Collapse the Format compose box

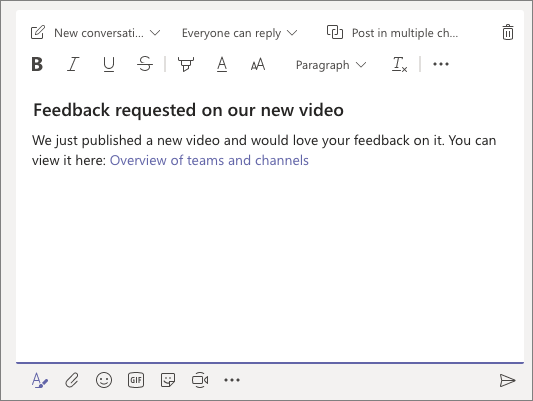pyautogui.click(x=40, y=380)
